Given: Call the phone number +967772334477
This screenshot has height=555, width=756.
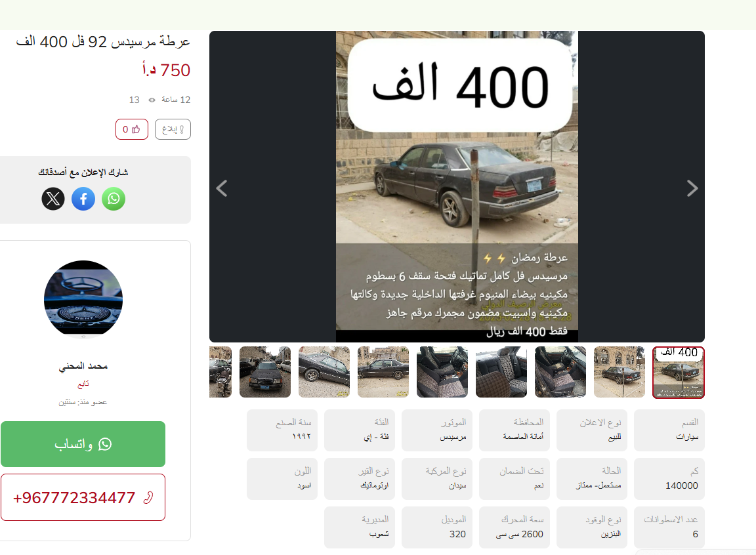Looking at the screenshot, I should click(83, 497).
